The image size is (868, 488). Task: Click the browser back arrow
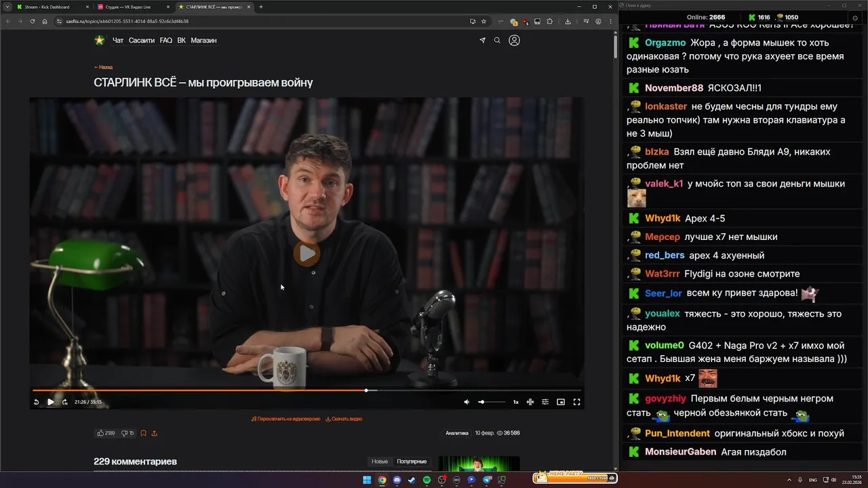pos(8,21)
